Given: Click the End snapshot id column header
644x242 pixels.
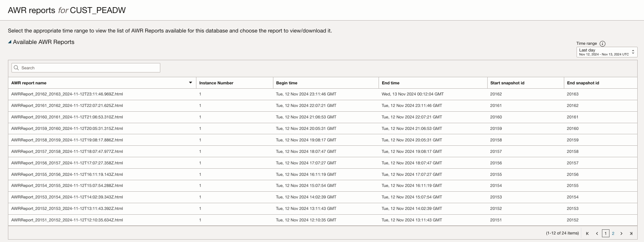Looking at the screenshot, I should pyautogui.click(x=583, y=83).
